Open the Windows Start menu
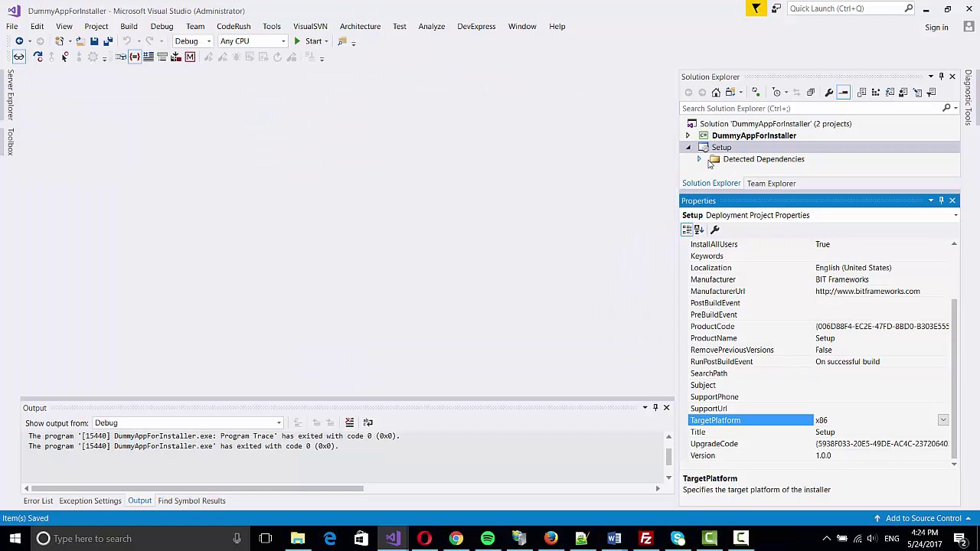Image resolution: width=980 pixels, height=551 pixels. click(x=15, y=538)
